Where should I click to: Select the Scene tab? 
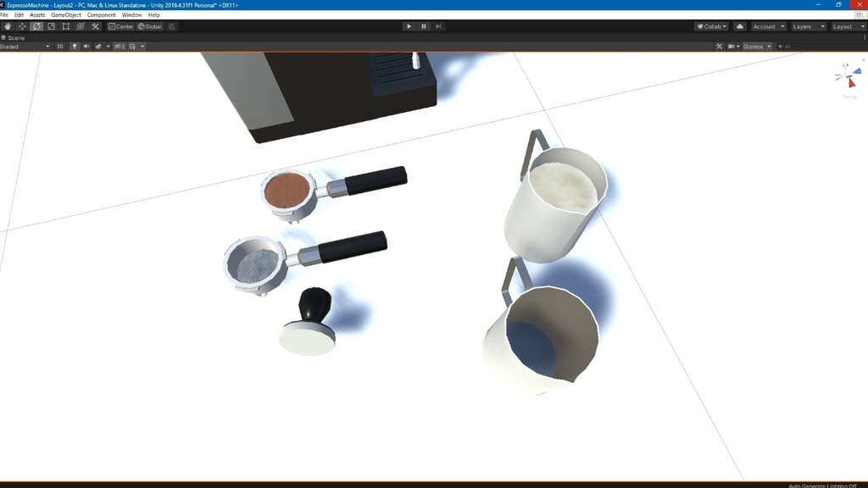(14, 37)
